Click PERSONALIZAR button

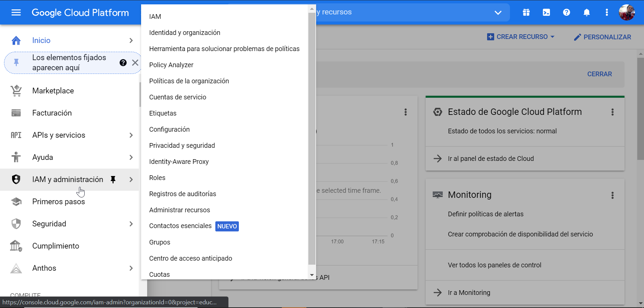(602, 37)
